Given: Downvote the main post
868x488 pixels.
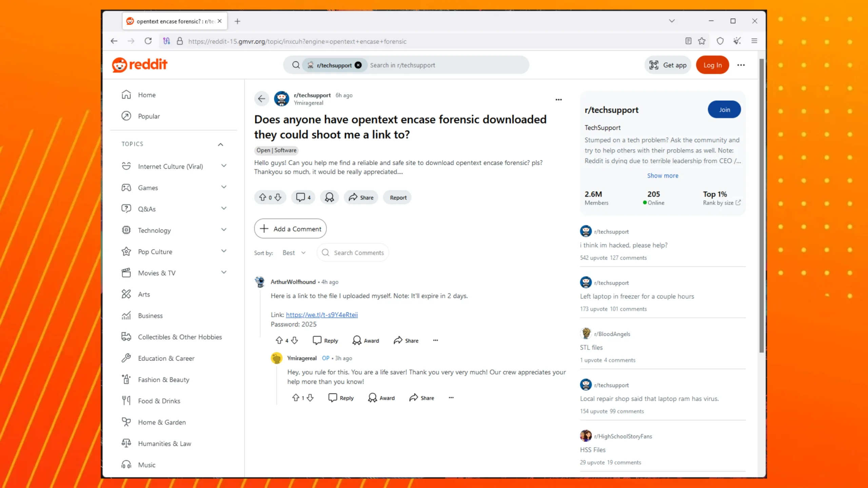Looking at the screenshot, I should tap(278, 197).
